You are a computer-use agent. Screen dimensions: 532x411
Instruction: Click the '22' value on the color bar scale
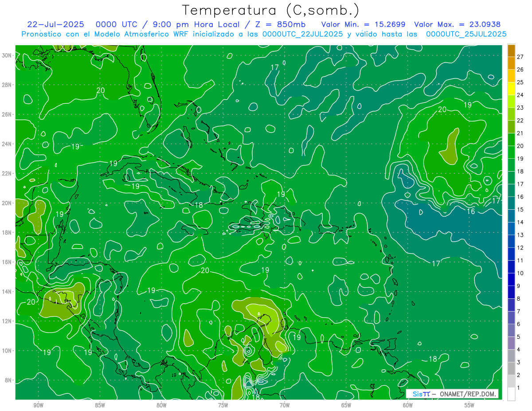(520, 120)
